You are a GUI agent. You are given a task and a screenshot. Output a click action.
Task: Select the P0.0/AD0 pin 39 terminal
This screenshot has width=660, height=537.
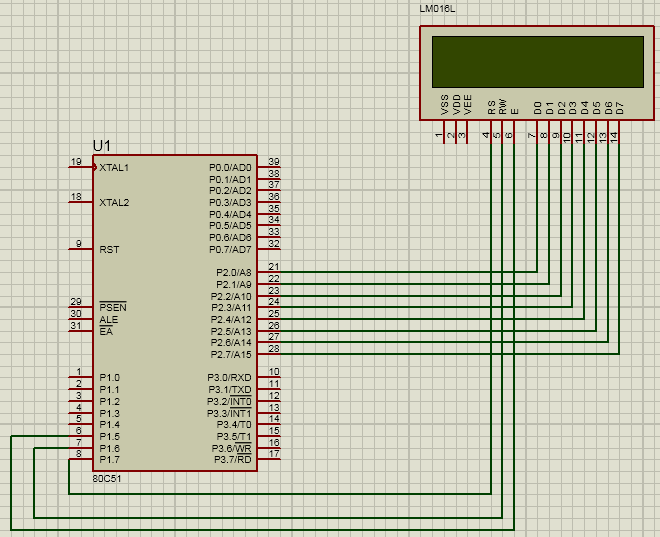click(x=270, y=167)
